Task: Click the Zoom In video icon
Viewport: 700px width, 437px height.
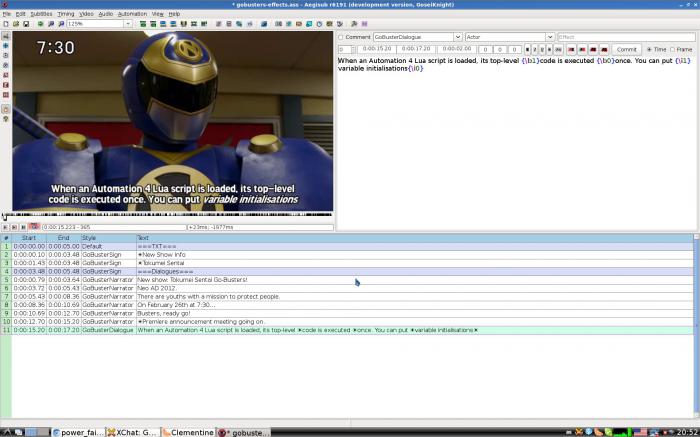Action: point(51,24)
